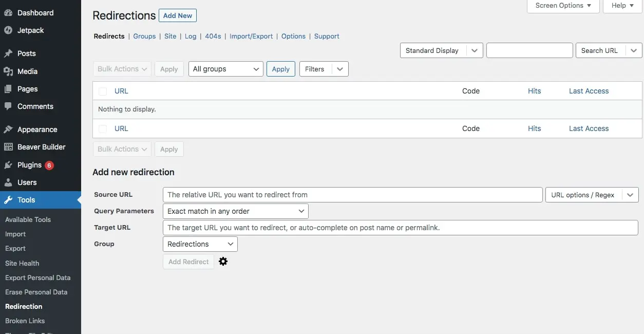The height and width of the screenshot is (334, 644).
Task: Switch to the Groups tab
Action: [144, 36]
